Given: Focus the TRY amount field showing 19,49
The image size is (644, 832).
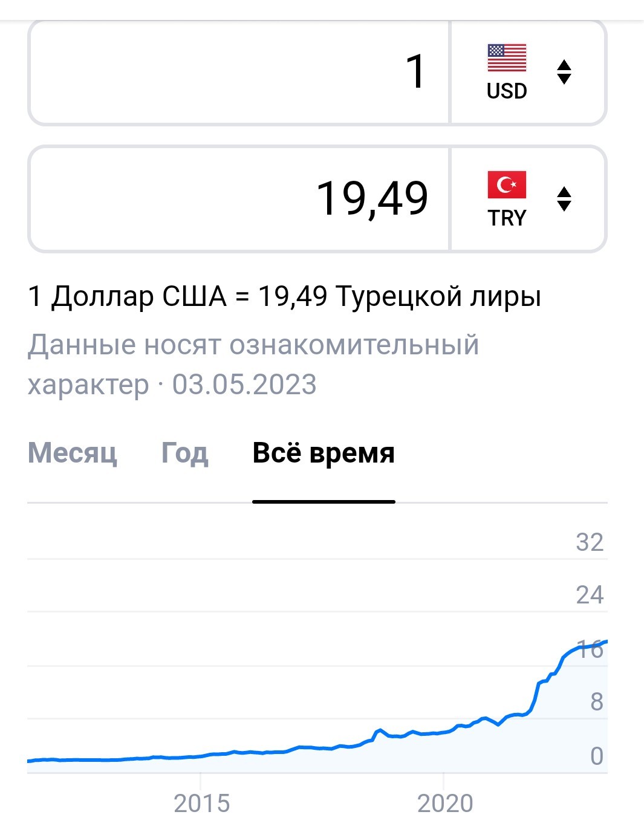Looking at the screenshot, I should click(x=239, y=199).
